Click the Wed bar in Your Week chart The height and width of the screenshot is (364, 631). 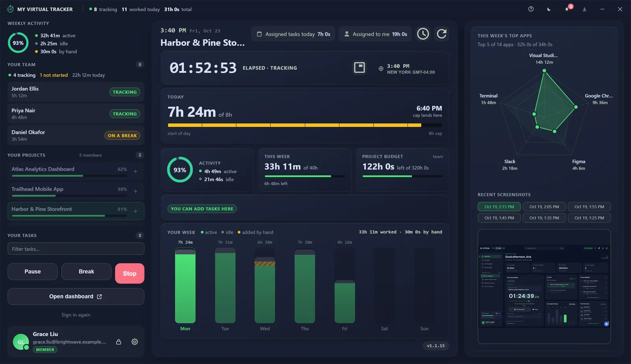pyautogui.click(x=265, y=290)
